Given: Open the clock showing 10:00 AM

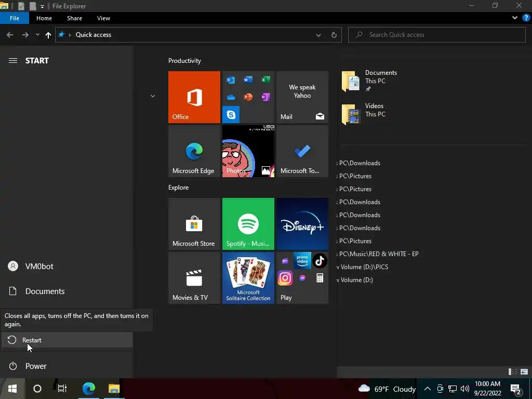Looking at the screenshot, I should [487, 389].
